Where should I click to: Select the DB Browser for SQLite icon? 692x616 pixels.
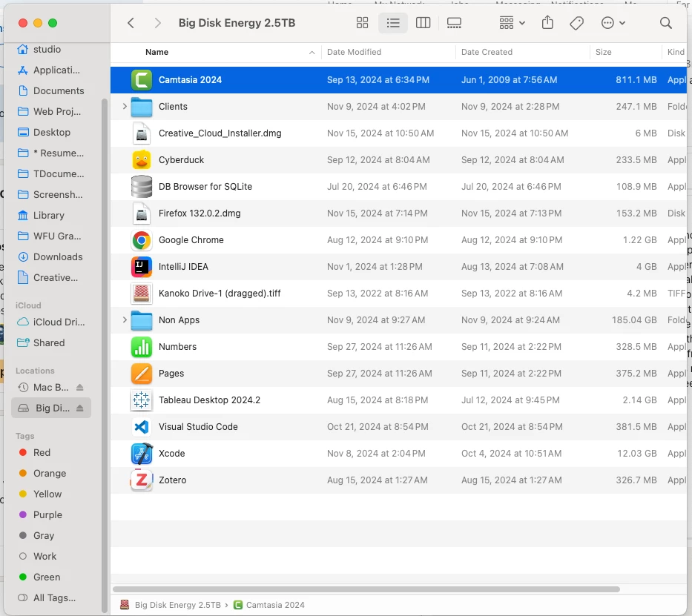point(142,187)
